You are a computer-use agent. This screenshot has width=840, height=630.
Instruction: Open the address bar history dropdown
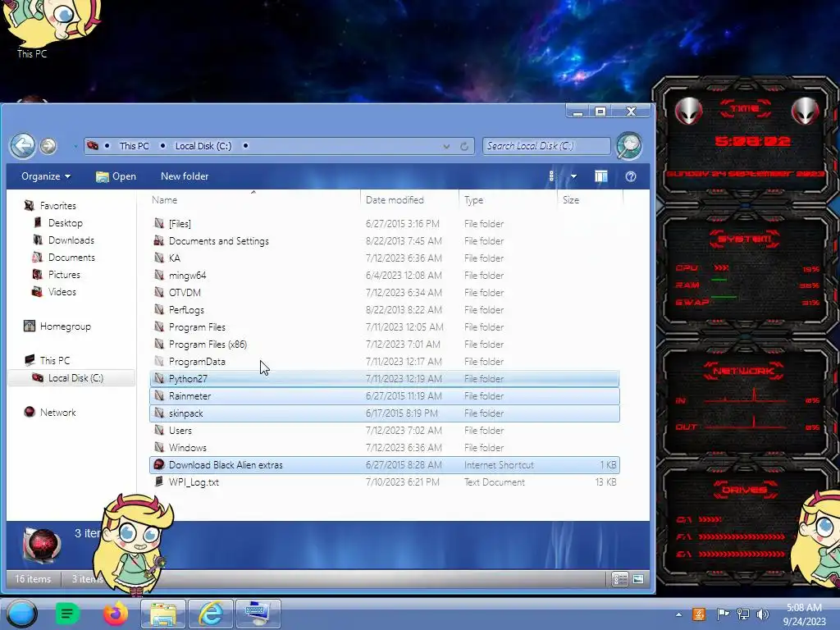(446, 146)
